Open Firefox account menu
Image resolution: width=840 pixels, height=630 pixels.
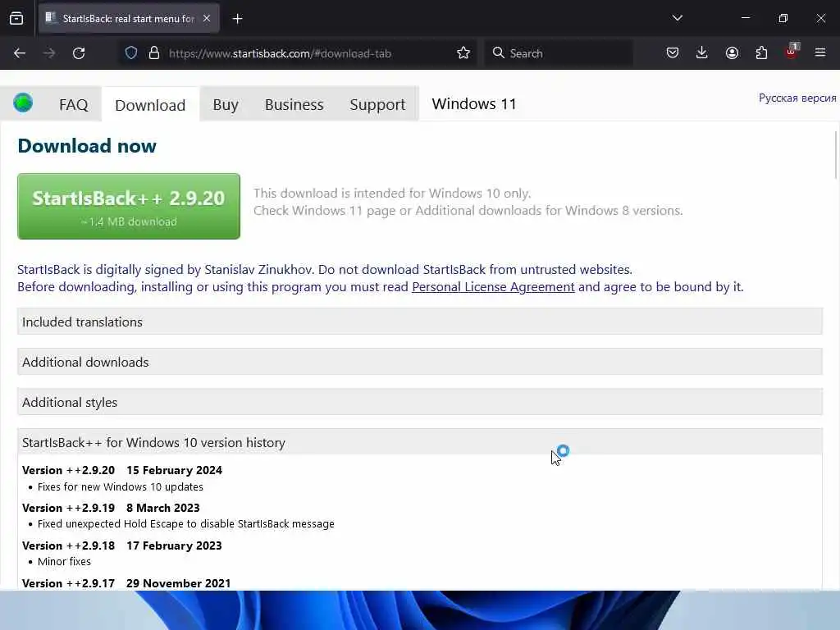(732, 52)
